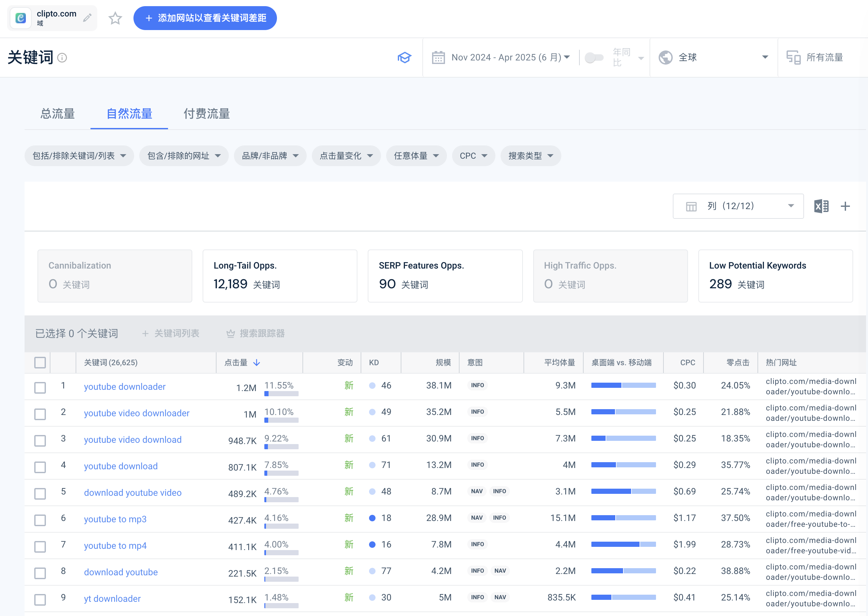Open the info icon beside 关键词 title
The image size is (868, 616).
pos(62,58)
